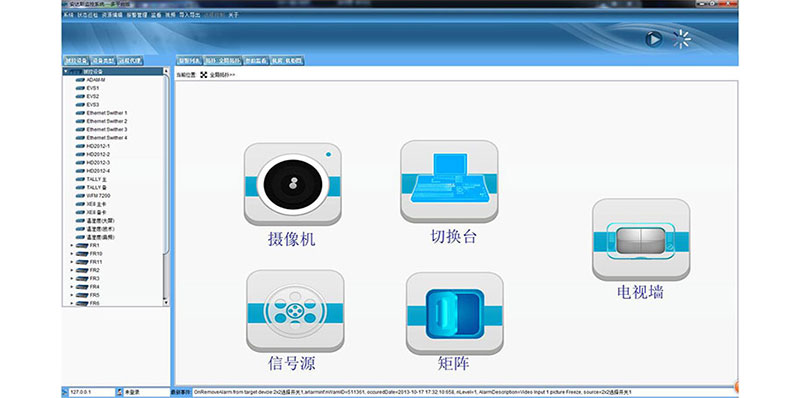Select the TALLY 主 row
801x398 pixels.
(97, 179)
